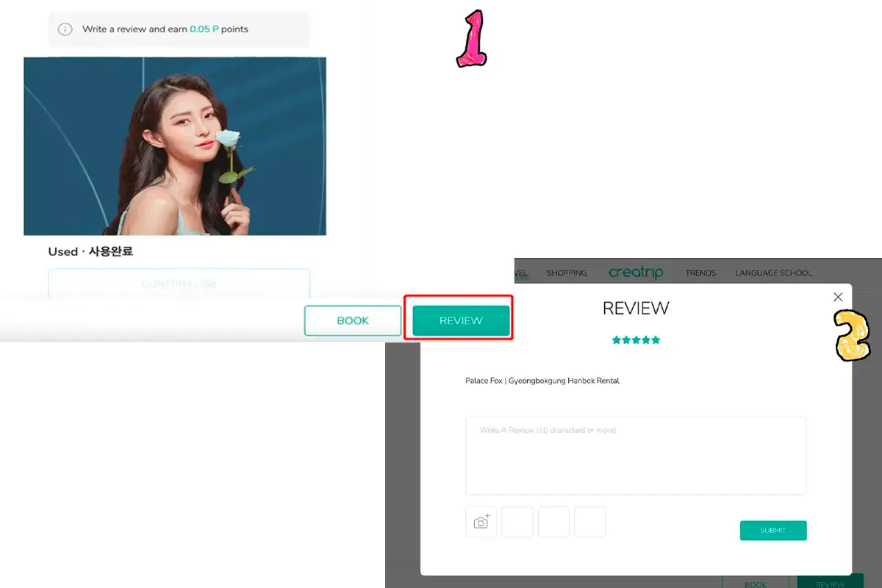Click the faded CONFIRM USE button
882x588 pixels.
click(x=179, y=284)
